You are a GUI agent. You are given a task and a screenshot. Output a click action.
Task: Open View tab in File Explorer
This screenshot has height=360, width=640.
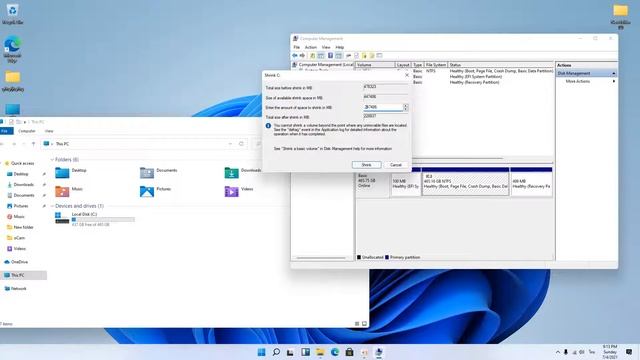pos(49,131)
